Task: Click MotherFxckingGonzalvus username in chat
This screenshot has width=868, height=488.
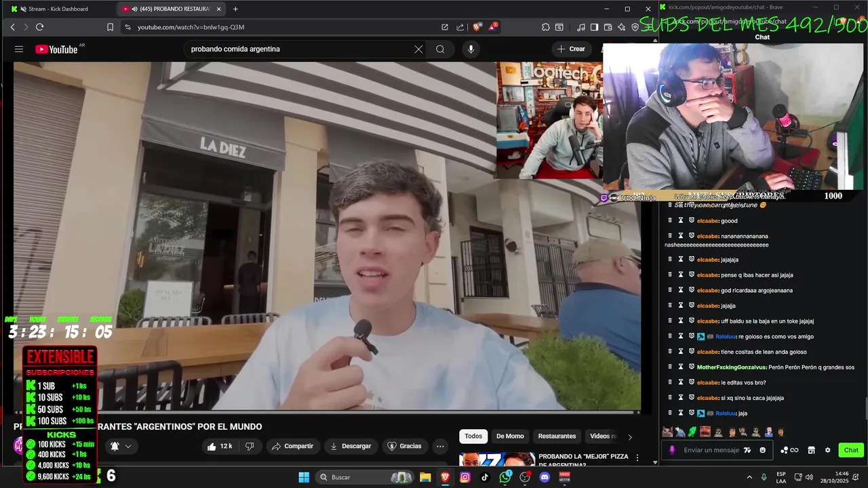Action: 732,367
